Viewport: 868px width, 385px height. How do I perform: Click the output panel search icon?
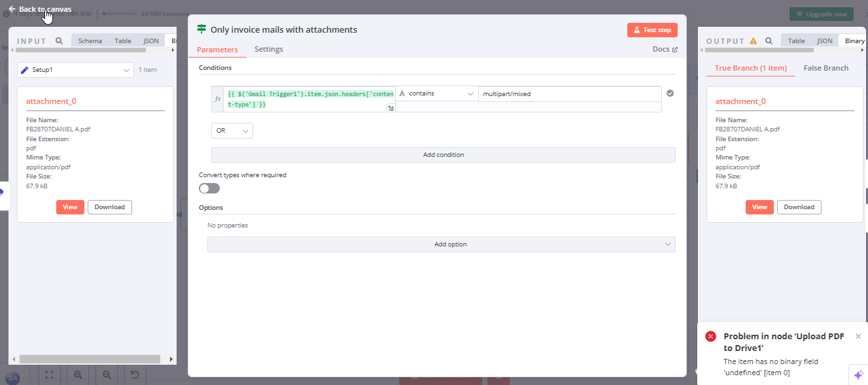769,41
